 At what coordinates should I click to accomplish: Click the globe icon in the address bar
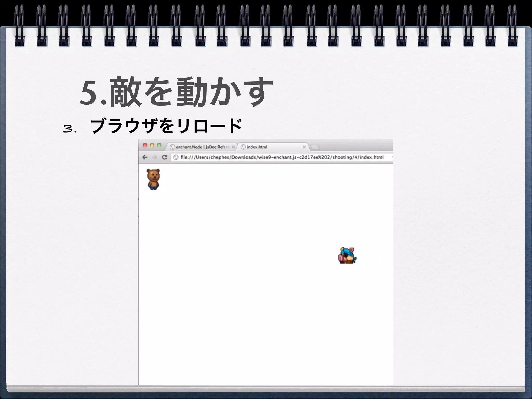point(176,157)
